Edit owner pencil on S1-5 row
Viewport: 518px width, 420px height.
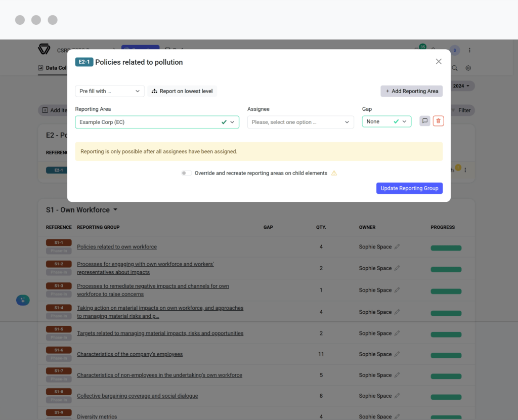coord(397,333)
